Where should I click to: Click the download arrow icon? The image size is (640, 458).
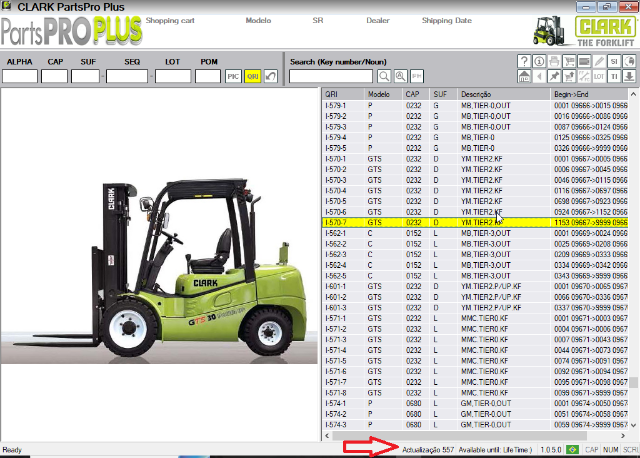click(629, 76)
